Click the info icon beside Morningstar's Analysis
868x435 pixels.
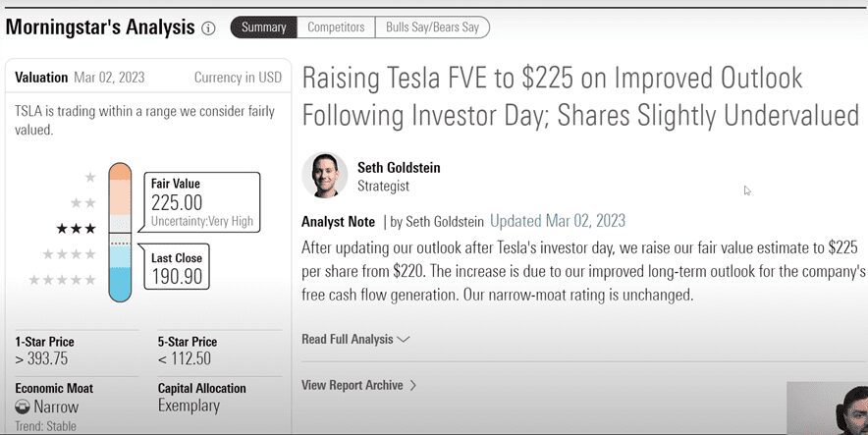[x=208, y=27]
